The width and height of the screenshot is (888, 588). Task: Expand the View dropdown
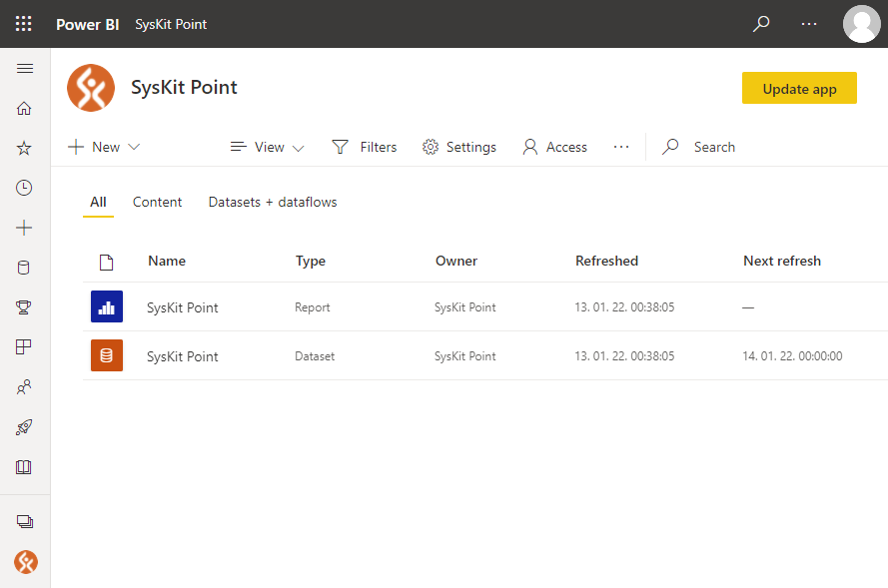(268, 147)
